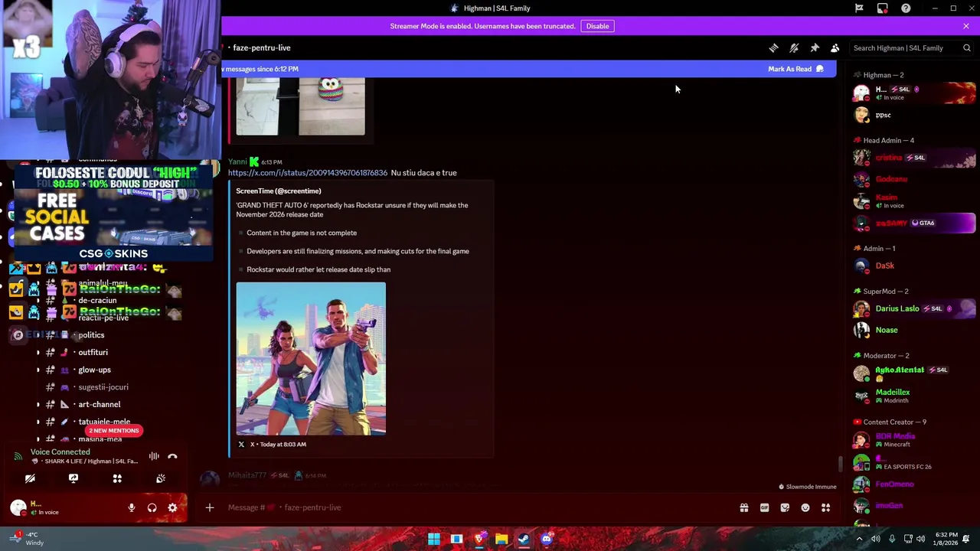Click own avatar in user panel
980x551 pixels.
[x=18, y=507]
